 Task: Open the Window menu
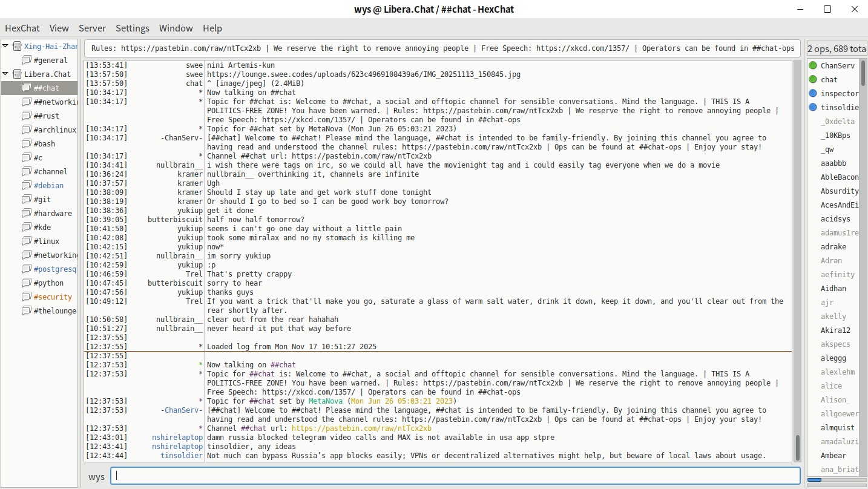[x=176, y=28]
